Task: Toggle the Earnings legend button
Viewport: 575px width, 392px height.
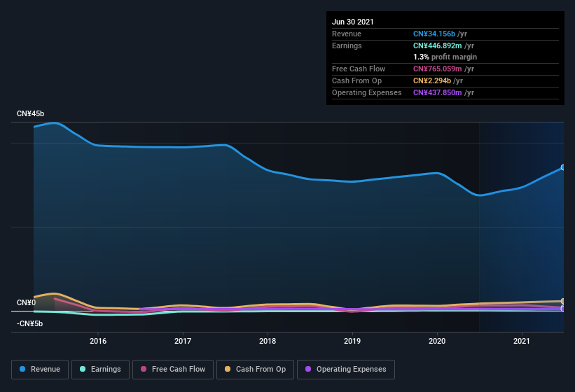Action: pyautogui.click(x=100, y=370)
